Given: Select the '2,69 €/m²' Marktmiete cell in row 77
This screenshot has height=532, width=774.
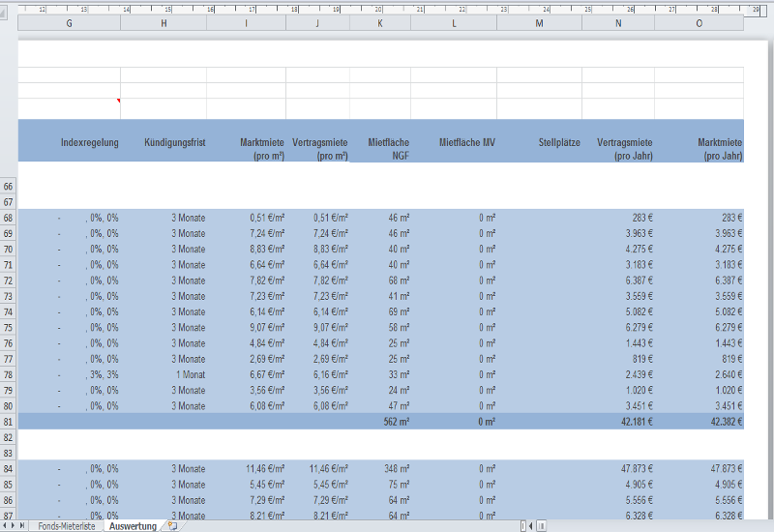Looking at the screenshot, I should (247, 359).
